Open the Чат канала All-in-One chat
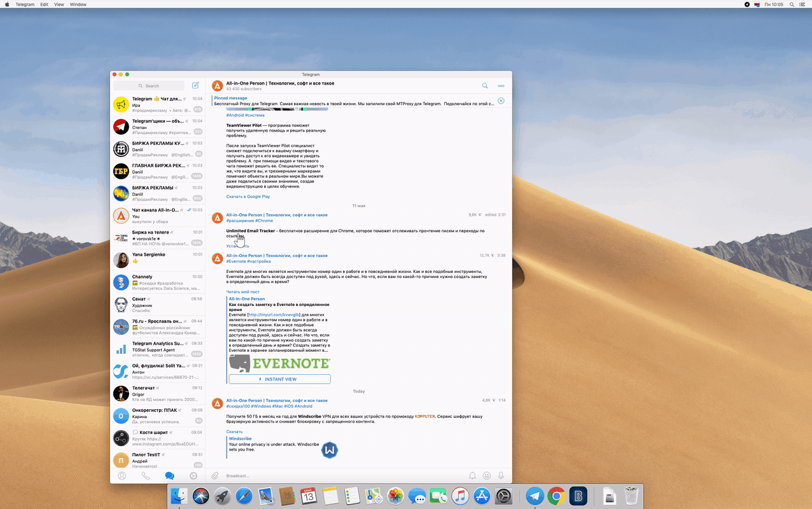This screenshot has height=509, width=812. pyautogui.click(x=158, y=216)
